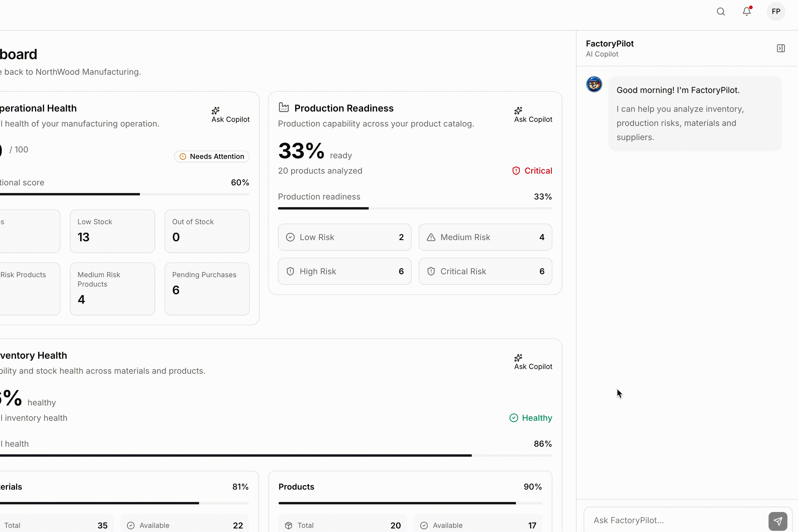Open the High Risk products tile
The image size is (798, 532).
click(345, 271)
